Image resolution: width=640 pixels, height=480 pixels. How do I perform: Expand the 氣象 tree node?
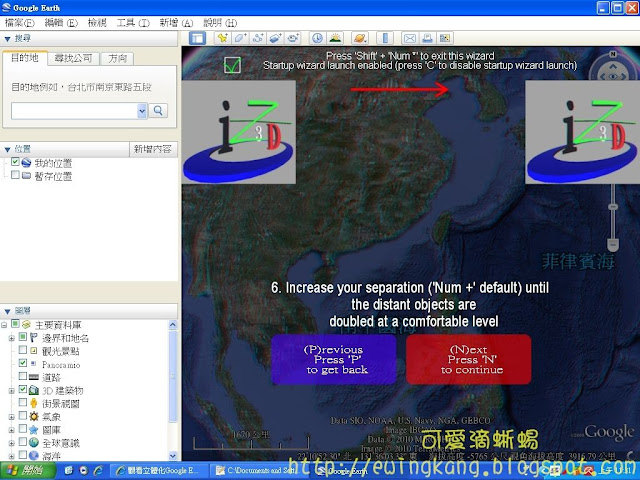click(12, 417)
